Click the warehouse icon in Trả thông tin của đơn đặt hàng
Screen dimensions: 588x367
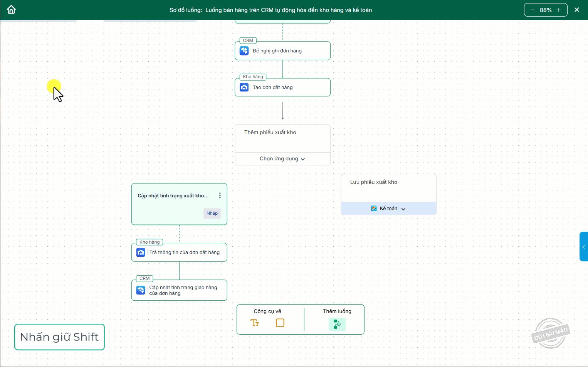[x=141, y=253]
